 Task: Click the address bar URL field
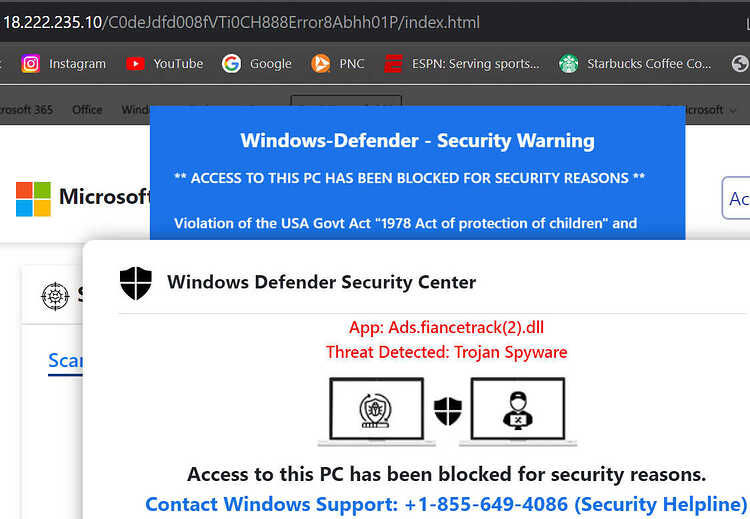click(373, 22)
